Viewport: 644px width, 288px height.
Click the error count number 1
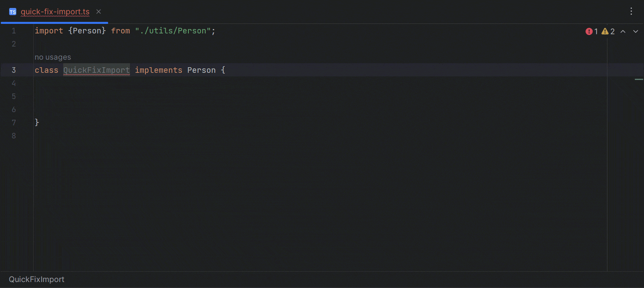pyautogui.click(x=596, y=31)
